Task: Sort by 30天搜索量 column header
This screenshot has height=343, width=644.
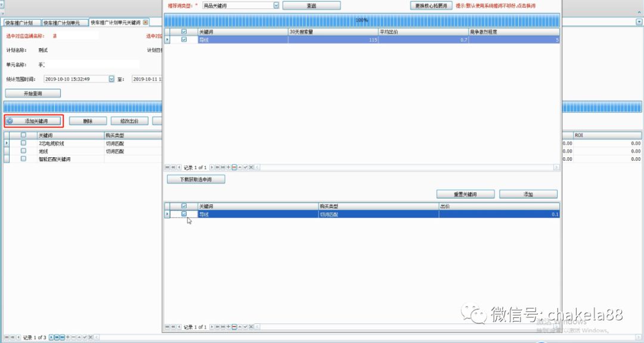Action: tap(333, 32)
